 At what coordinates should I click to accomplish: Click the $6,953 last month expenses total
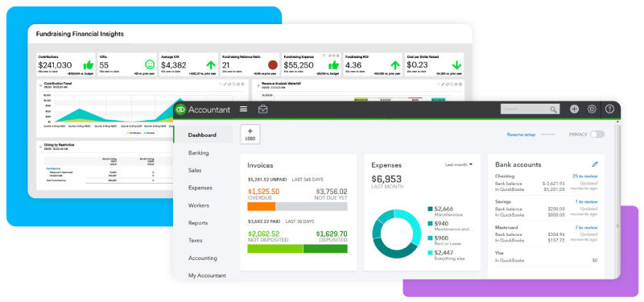(x=386, y=179)
